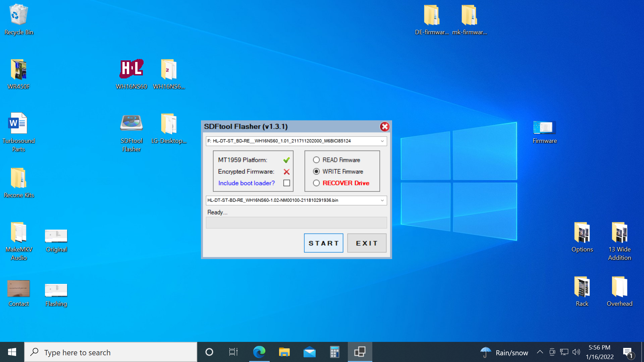Select the Options folder icon
This screenshot has width=644, height=362.
click(582, 237)
